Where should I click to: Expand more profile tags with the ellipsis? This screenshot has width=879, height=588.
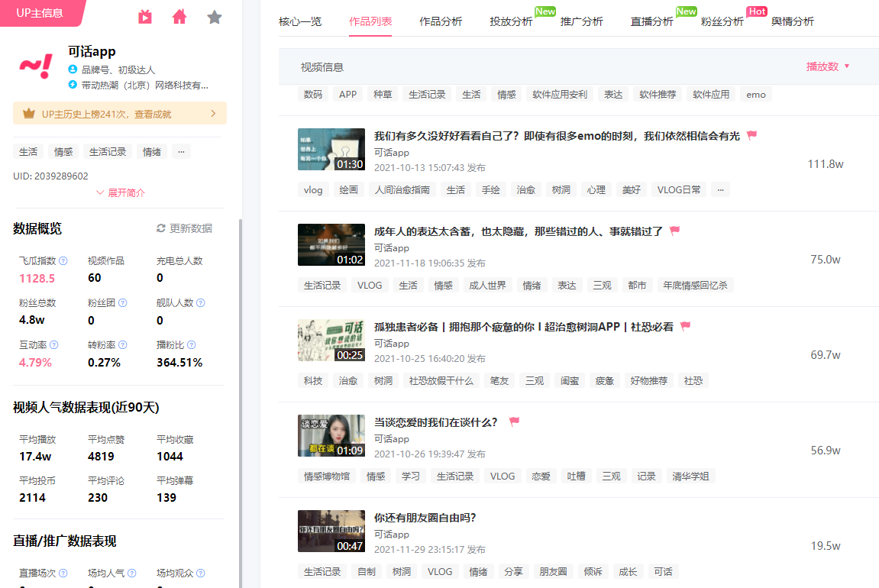(x=181, y=151)
